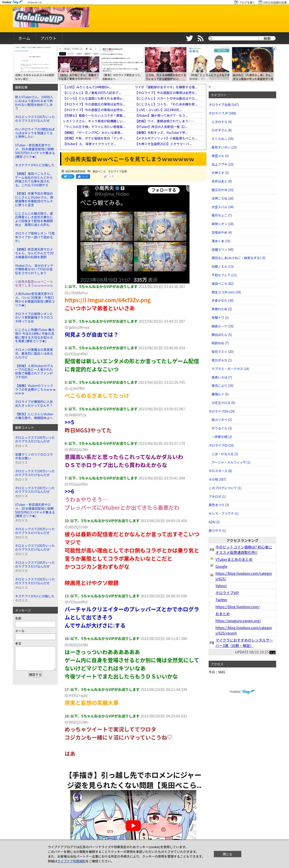Screen dimensions: 289x868
Task: Click the >>5 reply anchor link
Action: pyautogui.click(x=69, y=422)
